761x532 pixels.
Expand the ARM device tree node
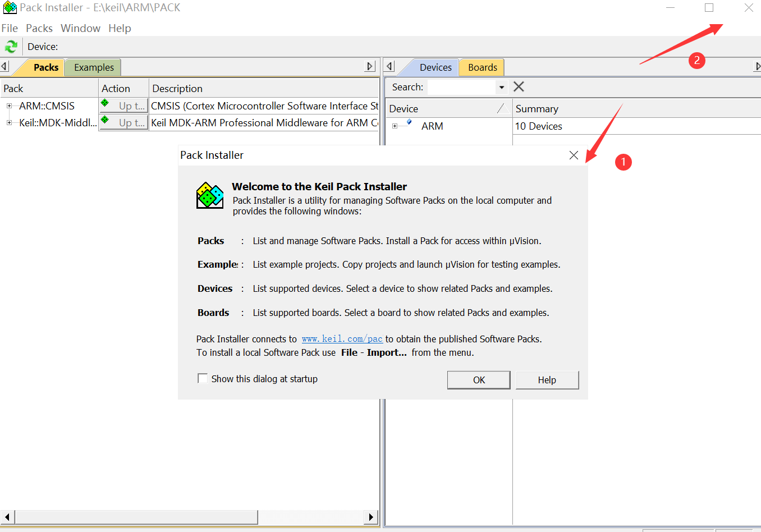[x=395, y=126]
